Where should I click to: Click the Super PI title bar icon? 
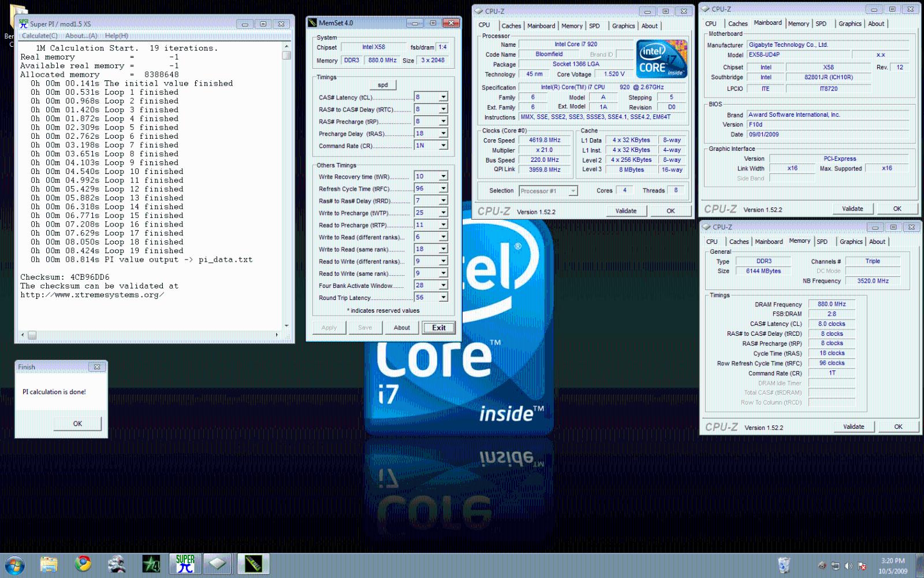23,24
